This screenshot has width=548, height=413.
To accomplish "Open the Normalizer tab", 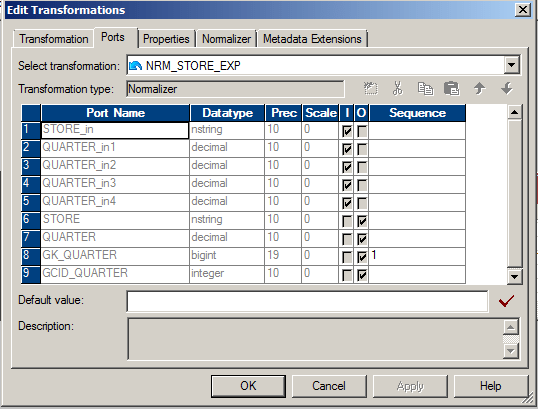I will [x=226, y=39].
